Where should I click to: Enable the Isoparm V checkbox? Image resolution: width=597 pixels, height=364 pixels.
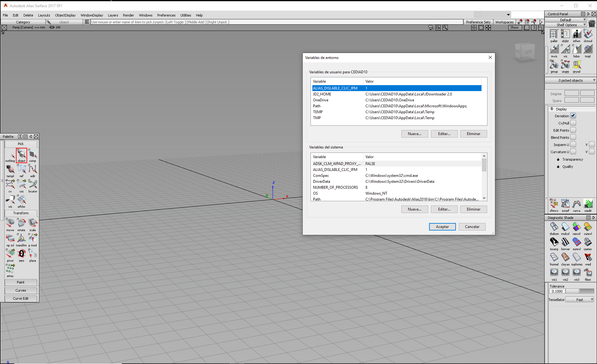pyautogui.click(x=592, y=144)
